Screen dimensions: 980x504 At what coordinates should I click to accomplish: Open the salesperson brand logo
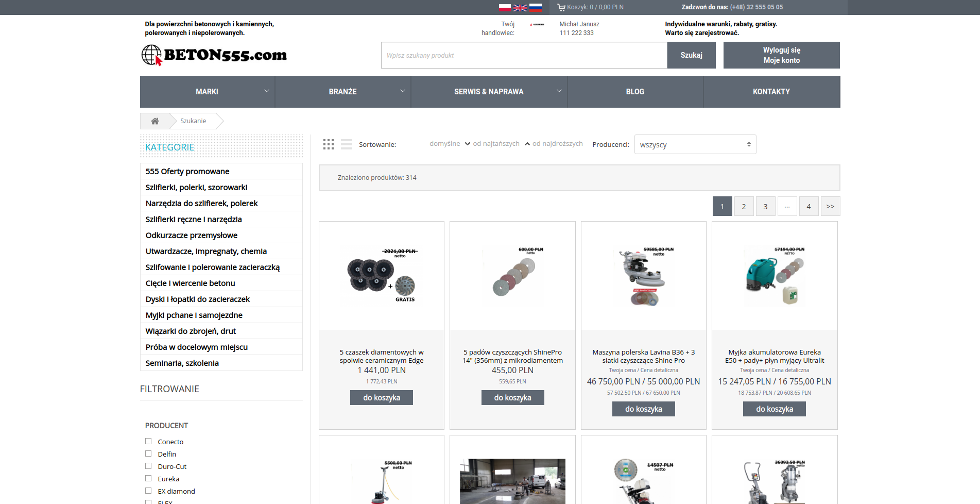click(537, 24)
